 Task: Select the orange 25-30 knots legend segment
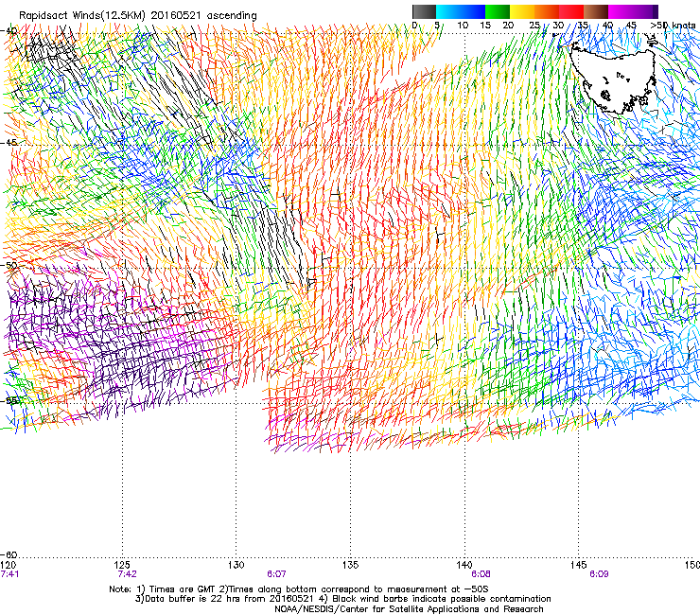pos(547,11)
